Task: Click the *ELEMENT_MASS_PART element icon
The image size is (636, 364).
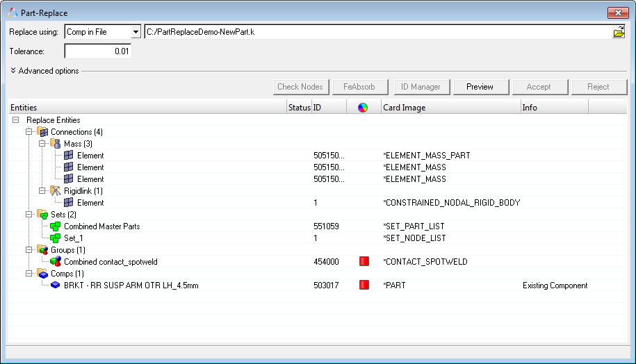Action: (x=69, y=155)
